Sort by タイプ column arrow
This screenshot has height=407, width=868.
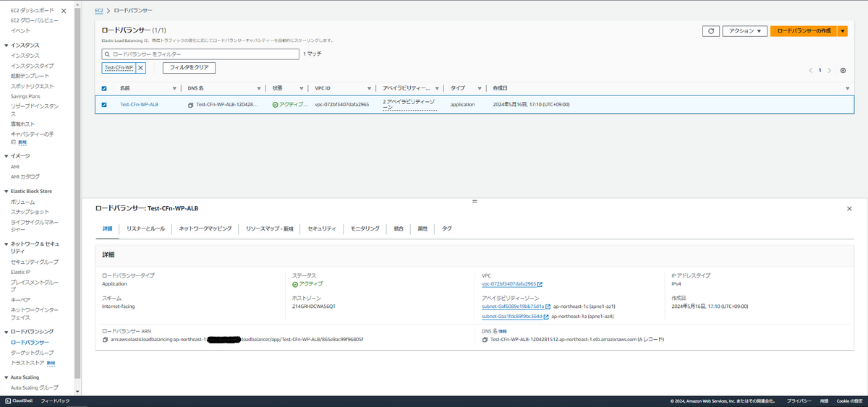480,88
